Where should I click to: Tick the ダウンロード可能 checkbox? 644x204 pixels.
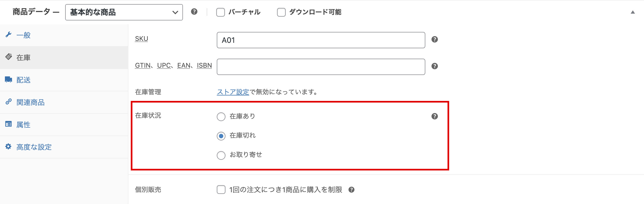point(281,12)
